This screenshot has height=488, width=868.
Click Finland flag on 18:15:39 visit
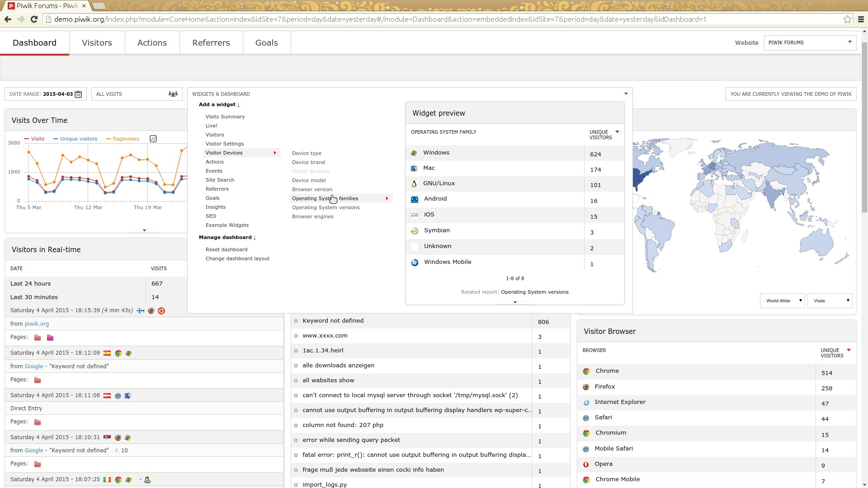[x=141, y=311]
